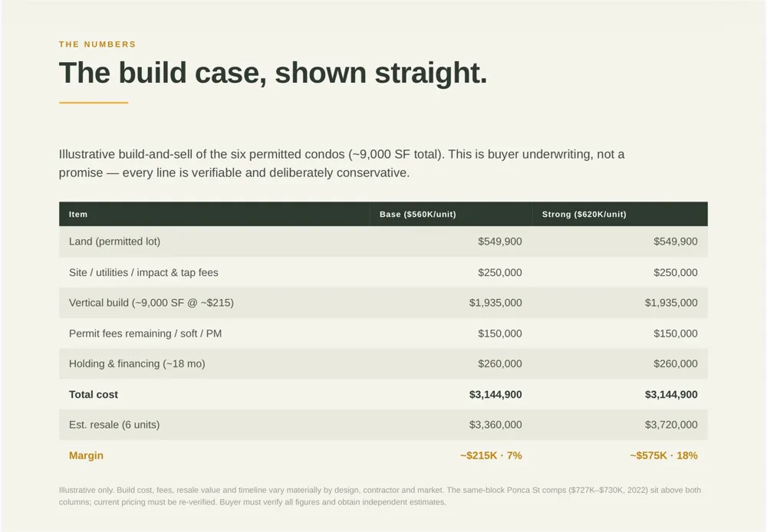Select the 'Base ($560K/unit)' column header
This screenshot has width=767, height=532.
coord(418,214)
